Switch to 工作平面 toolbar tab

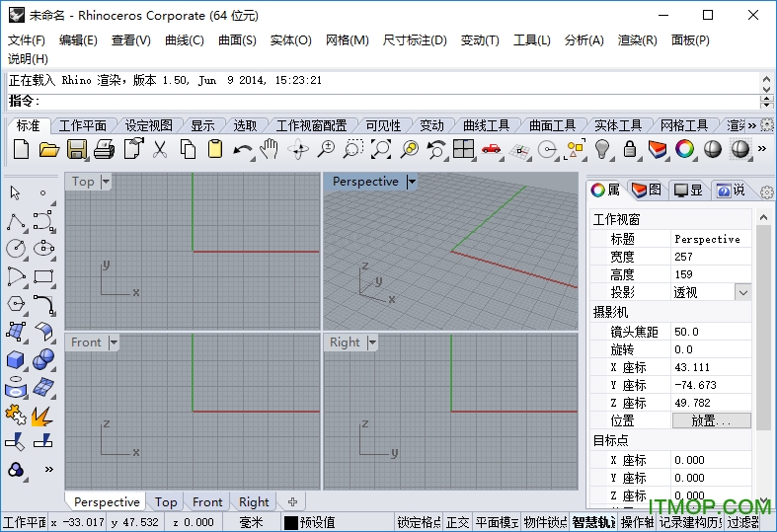pyautogui.click(x=82, y=125)
